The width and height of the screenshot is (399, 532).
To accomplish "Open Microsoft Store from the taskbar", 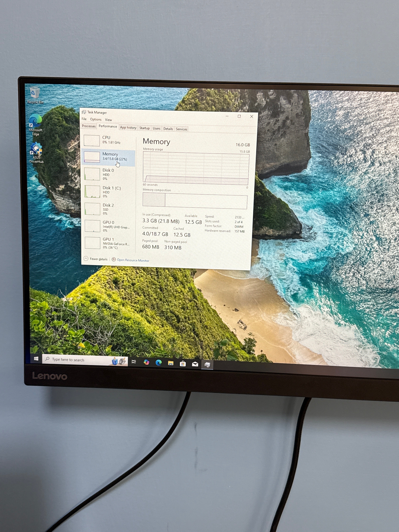I will pos(183,364).
